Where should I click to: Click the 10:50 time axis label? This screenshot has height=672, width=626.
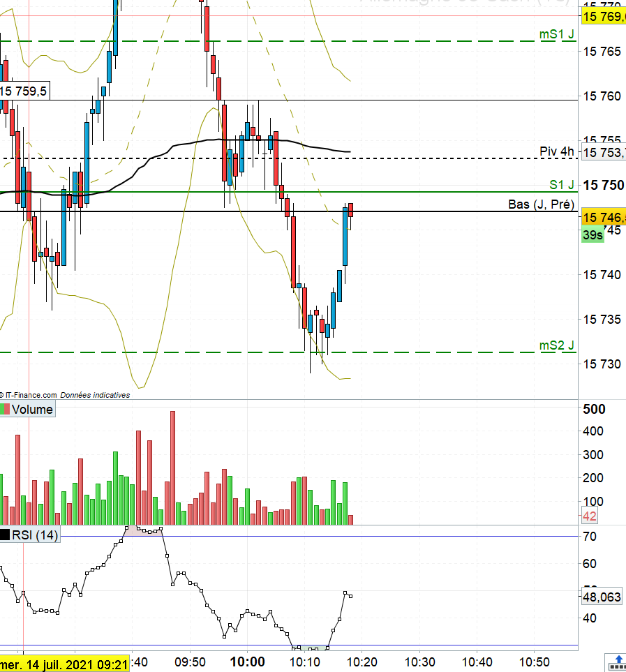[535, 662]
